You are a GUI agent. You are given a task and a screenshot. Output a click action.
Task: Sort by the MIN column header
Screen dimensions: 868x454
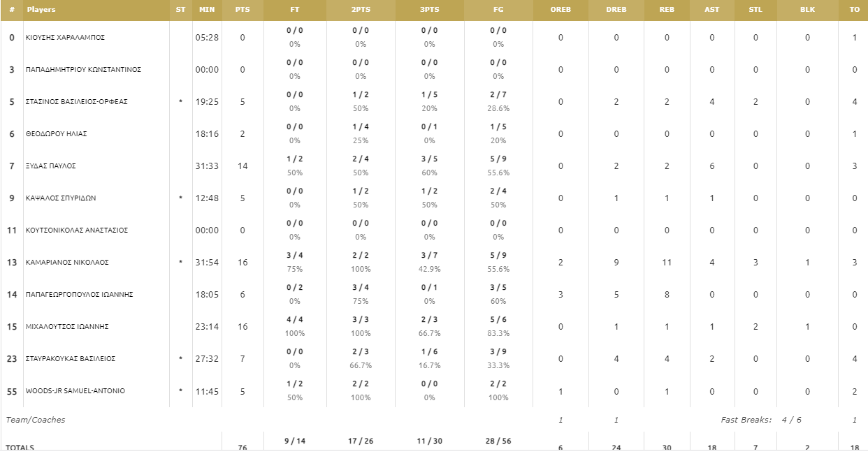(207, 10)
